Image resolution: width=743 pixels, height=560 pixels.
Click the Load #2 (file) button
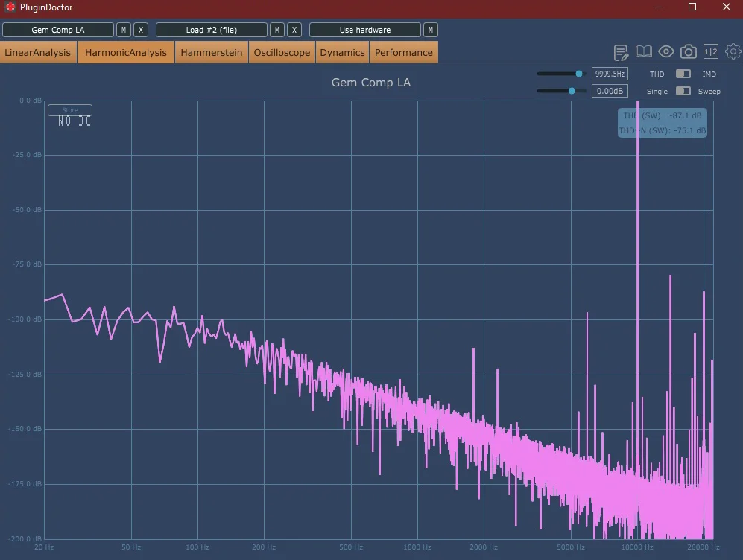click(x=212, y=30)
